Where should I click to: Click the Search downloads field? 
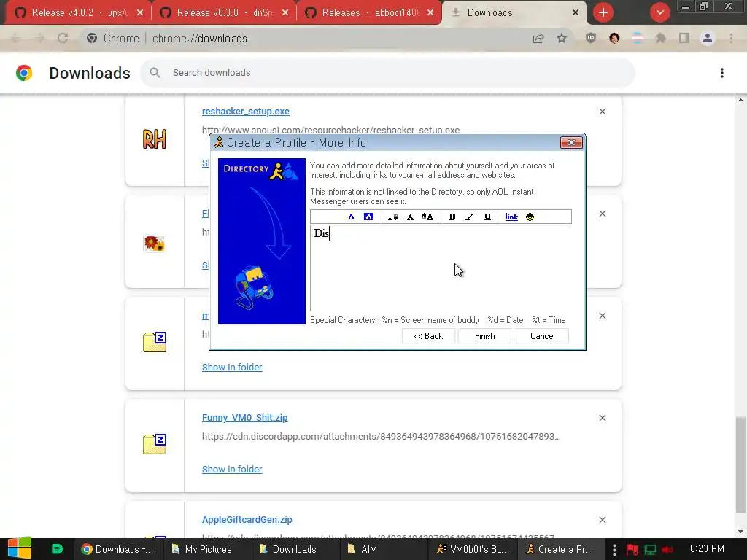click(x=387, y=72)
